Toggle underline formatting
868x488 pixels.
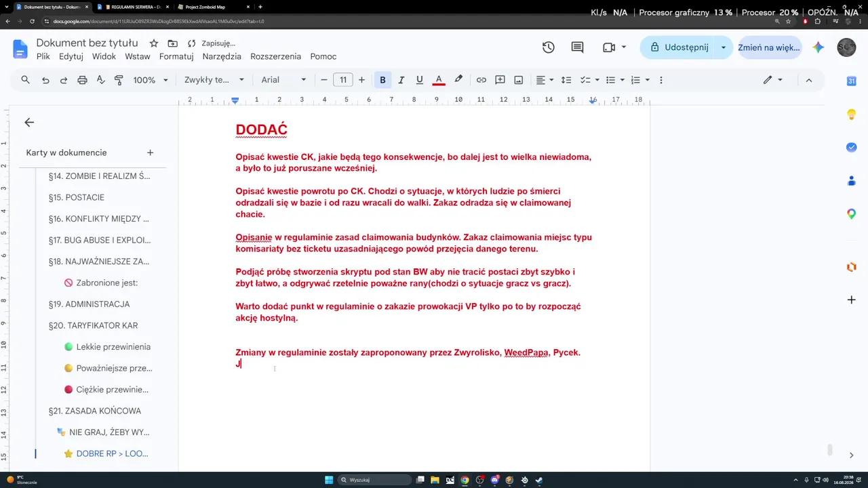(420, 80)
